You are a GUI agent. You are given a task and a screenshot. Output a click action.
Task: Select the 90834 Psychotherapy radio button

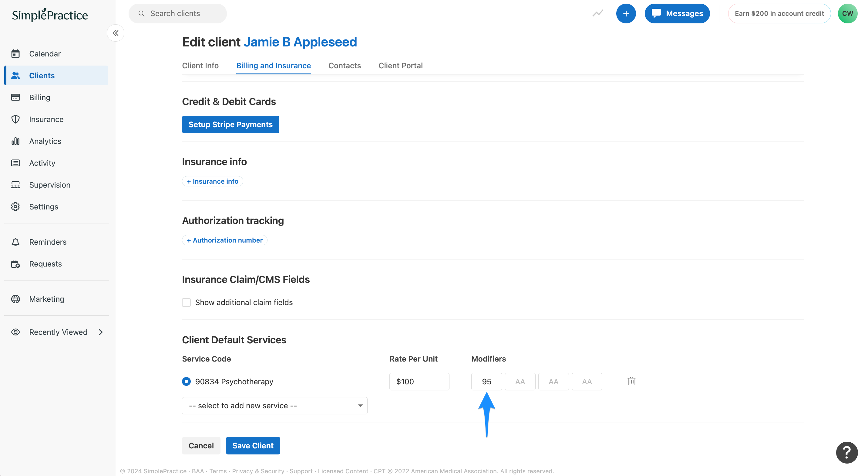click(x=186, y=382)
